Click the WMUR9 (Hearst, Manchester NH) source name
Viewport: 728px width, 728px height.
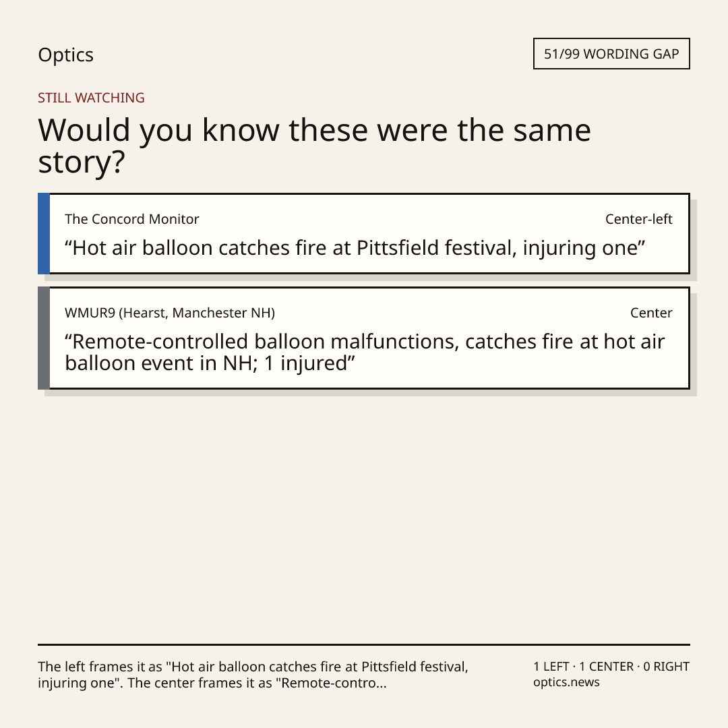pos(170,313)
